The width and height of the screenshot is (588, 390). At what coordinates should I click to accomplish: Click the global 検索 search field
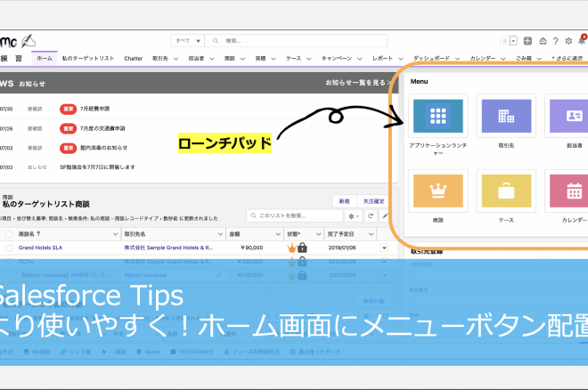(x=297, y=40)
